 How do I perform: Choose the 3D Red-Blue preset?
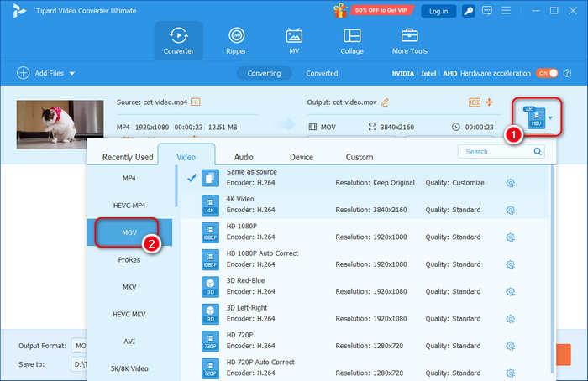[x=364, y=286]
